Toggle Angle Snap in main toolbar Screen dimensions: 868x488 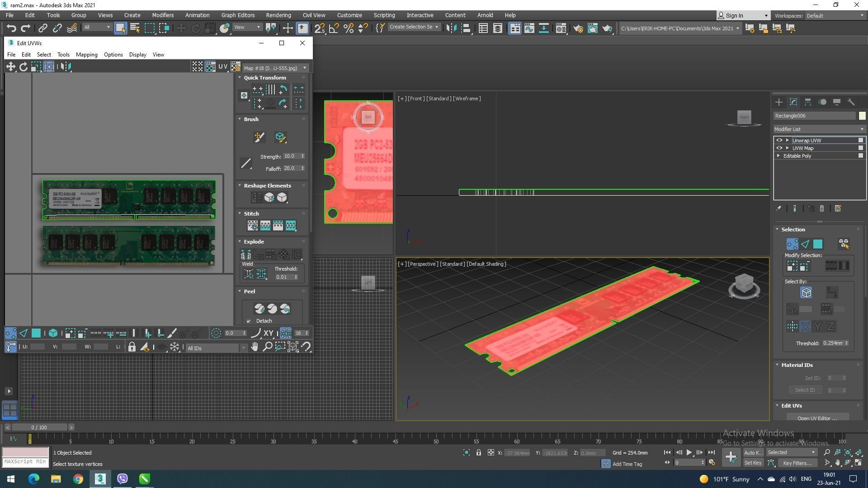334,28
